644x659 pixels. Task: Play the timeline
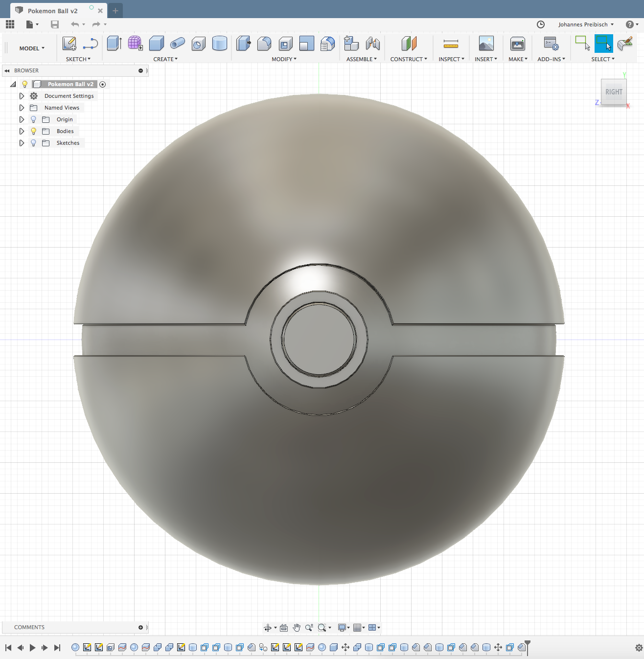pyautogui.click(x=32, y=648)
